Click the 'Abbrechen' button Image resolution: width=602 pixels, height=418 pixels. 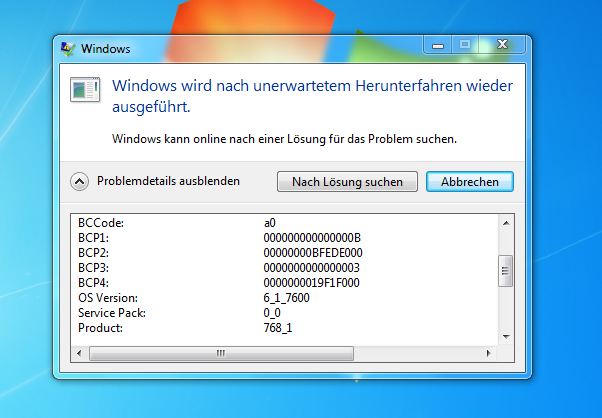470,182
